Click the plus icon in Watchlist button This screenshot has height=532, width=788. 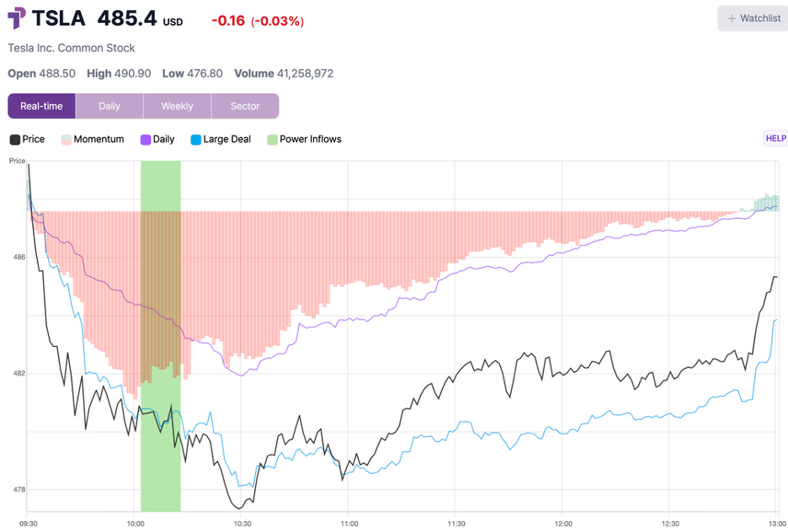click(x=732, y=19)
